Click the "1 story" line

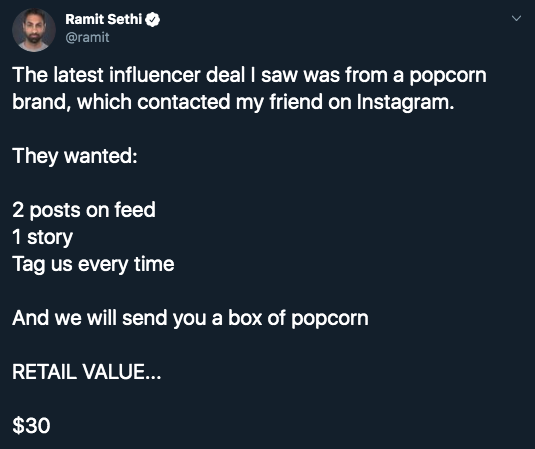[43, 237]
